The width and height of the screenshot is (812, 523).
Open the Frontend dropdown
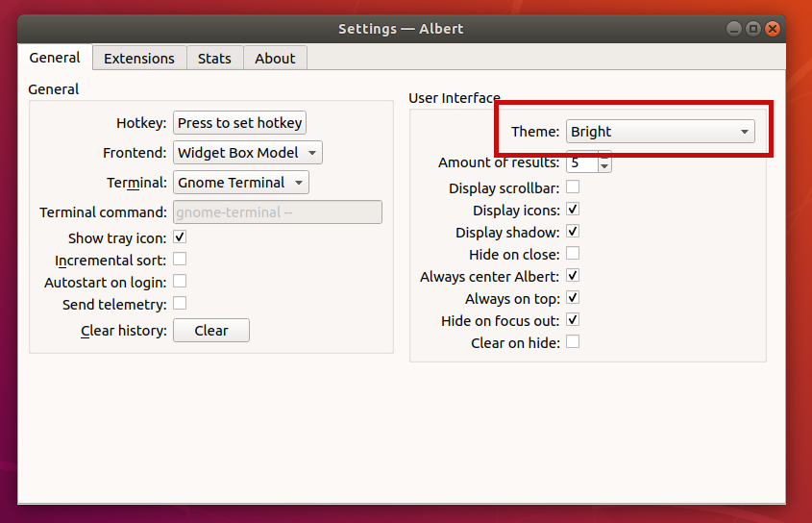(x=248, y=153)
